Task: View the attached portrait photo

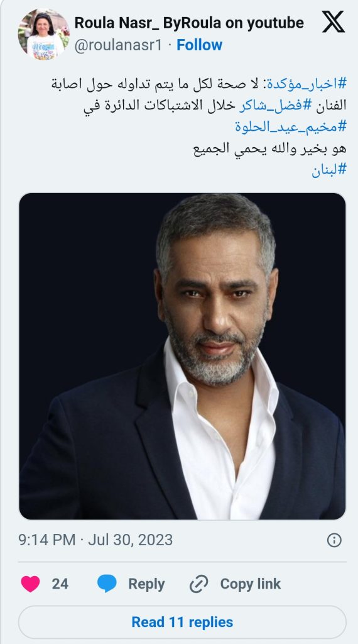Action: click(182, 356)
